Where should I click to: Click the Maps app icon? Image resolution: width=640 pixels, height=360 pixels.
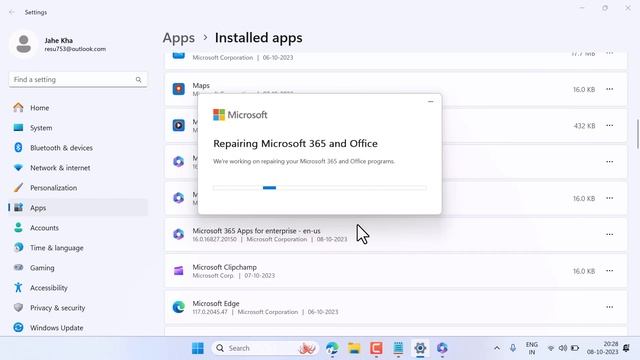pos(178,89)
